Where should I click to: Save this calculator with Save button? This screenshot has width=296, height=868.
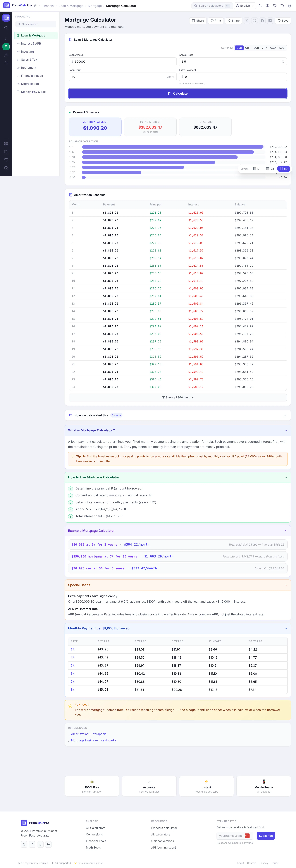[283, 21]
